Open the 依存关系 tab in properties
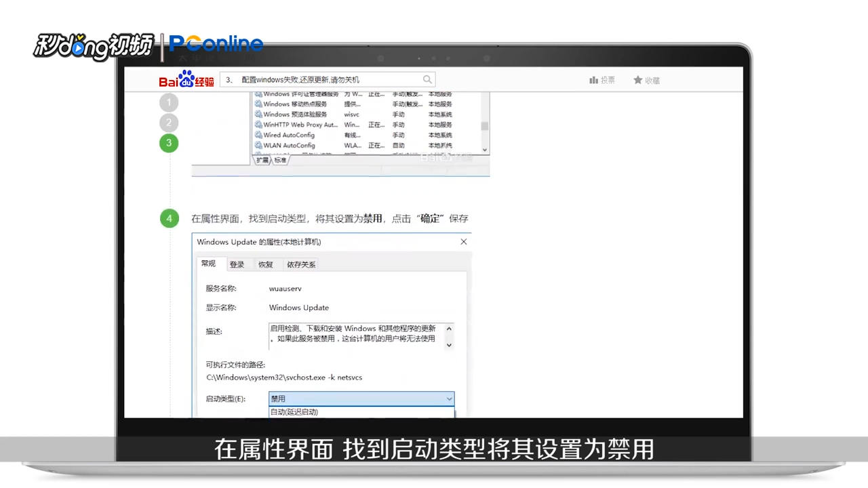 (x=301, y=264)
